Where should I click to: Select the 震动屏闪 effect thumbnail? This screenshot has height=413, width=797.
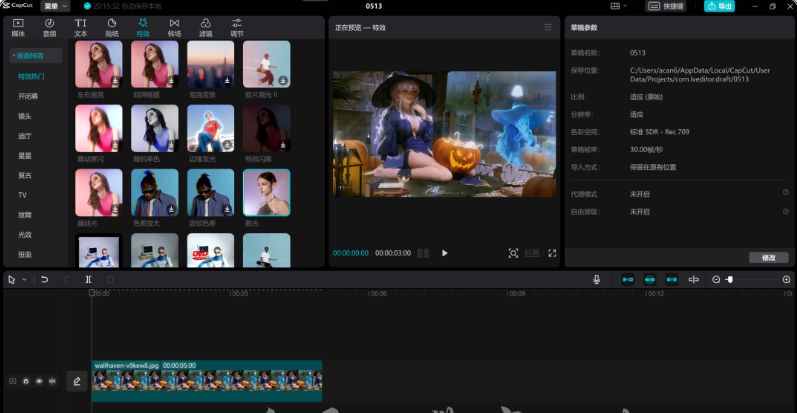(99, 129)
